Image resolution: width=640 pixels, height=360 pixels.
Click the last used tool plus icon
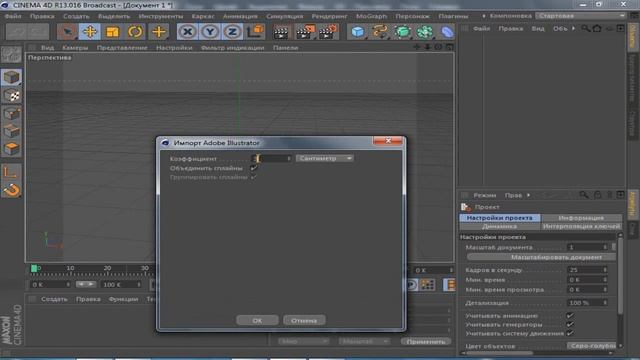(x=159, y=32)
